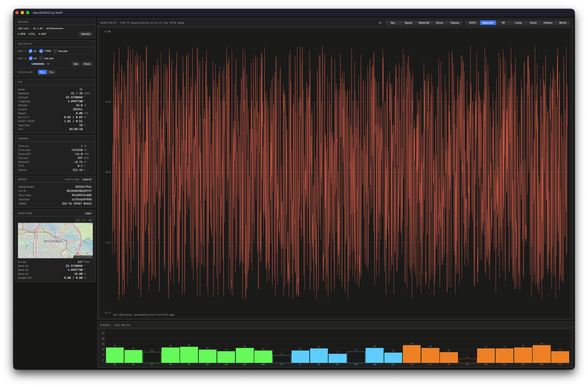The height and width of the screenshot is (387, 588).
Task: Click the Store button
Action: [87, 64]
